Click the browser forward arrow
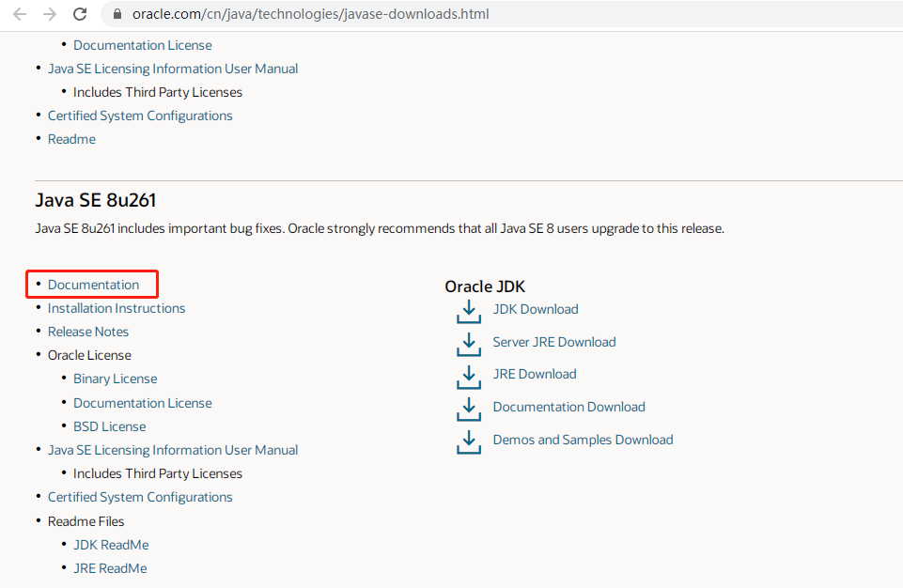 50,14
